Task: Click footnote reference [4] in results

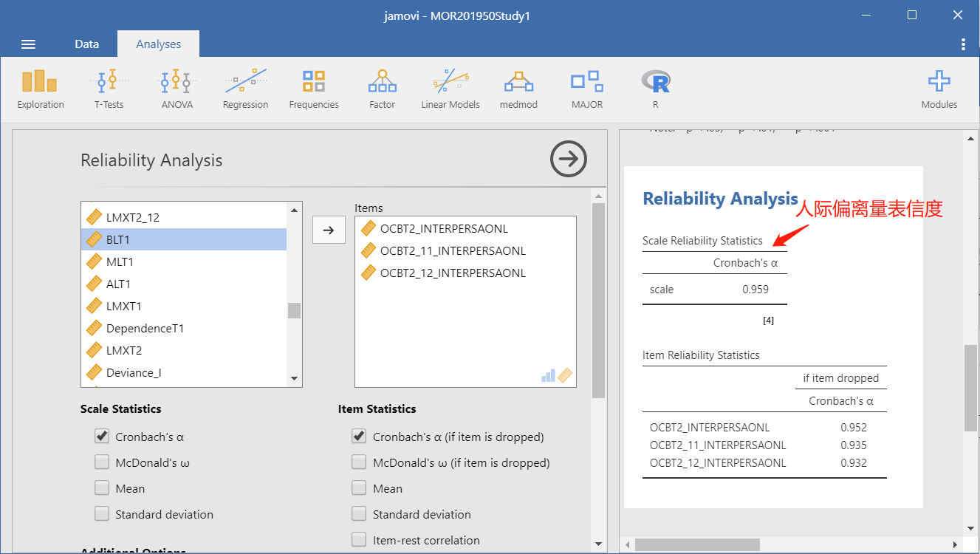Action: pos(768,321)
